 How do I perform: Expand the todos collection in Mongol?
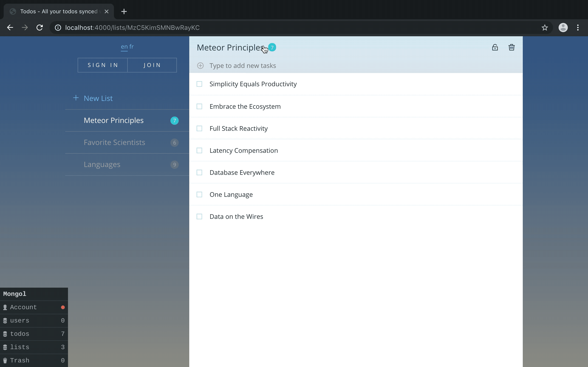point(34,334)
